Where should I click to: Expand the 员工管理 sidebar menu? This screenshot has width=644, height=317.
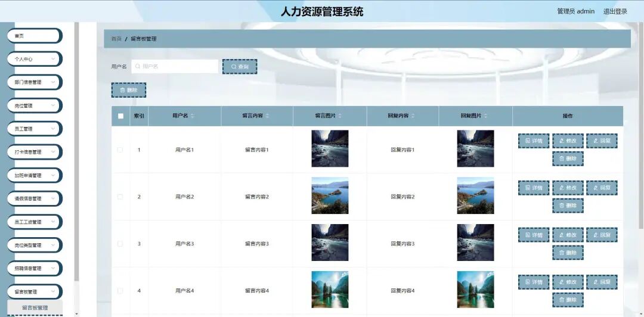pos(35,129)
